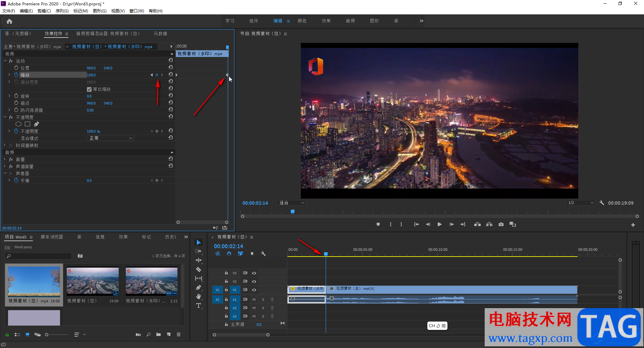Image resolution: width=644 pixels, height=348 pixels.
Task: Select the Pen tool in the tools panel
Action: [x=199, y=287]
